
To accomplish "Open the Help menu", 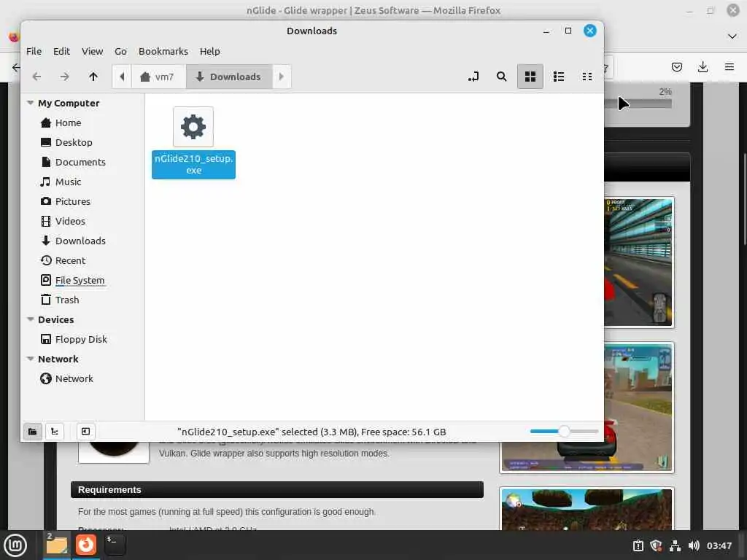I will [209, 52].
